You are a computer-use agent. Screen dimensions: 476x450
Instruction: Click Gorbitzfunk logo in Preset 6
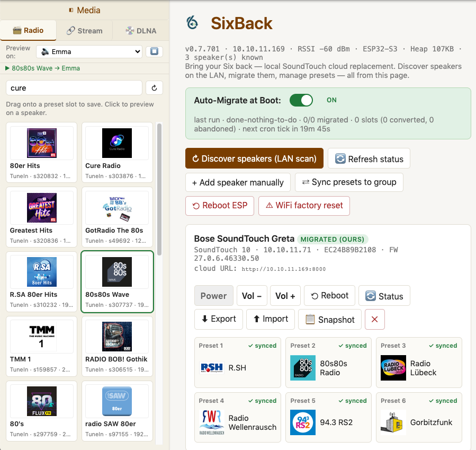(393, 422)
